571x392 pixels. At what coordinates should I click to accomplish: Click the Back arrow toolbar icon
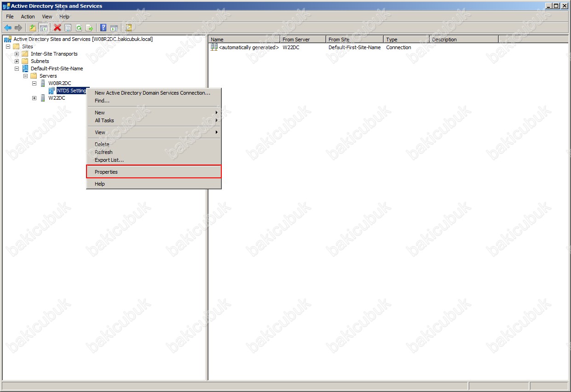(8, 28)
